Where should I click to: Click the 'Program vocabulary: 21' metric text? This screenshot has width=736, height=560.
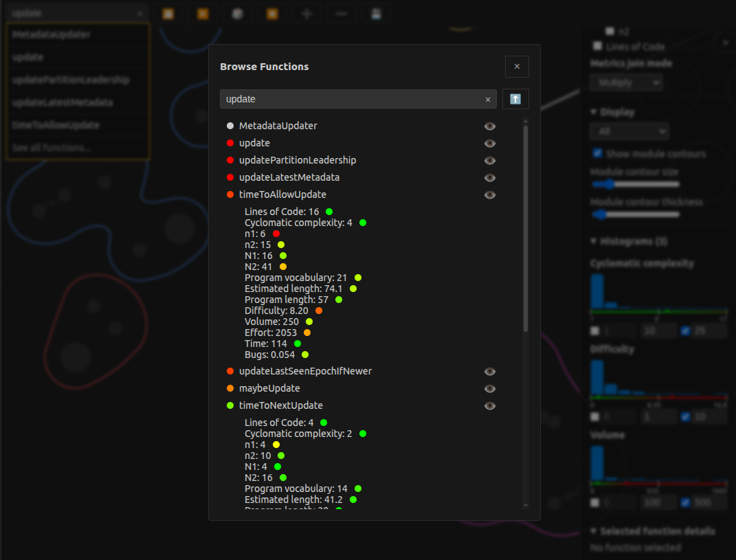coord(295,278)
